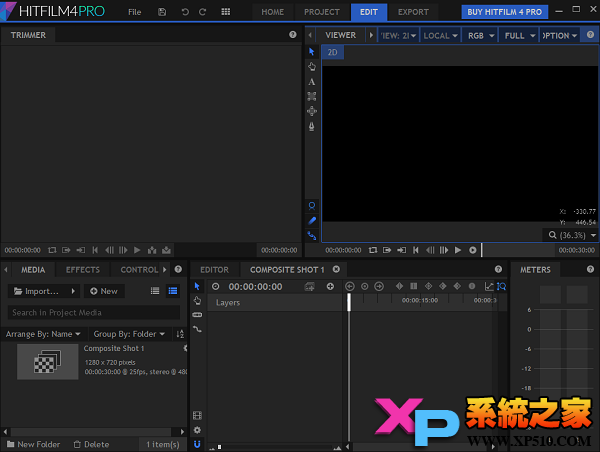The width and height of the screenshot is (600, 452).
Task: Open the Trimmer panel help icon
Action: tap(293, 35)
